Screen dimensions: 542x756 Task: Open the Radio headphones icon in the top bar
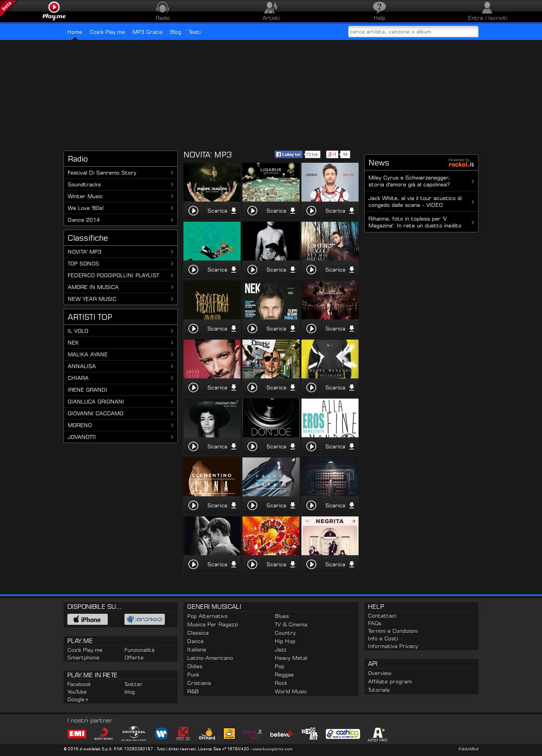[x=163, y=8]
